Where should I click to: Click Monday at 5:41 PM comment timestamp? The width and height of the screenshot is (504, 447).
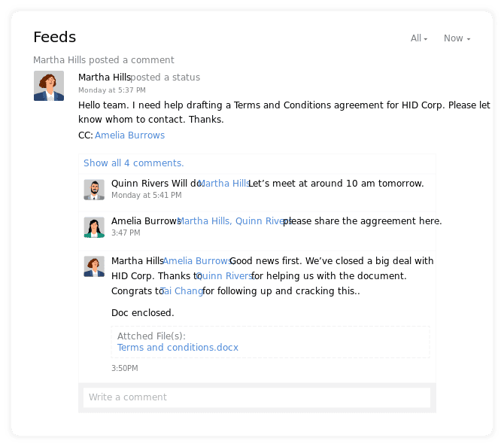147,195
